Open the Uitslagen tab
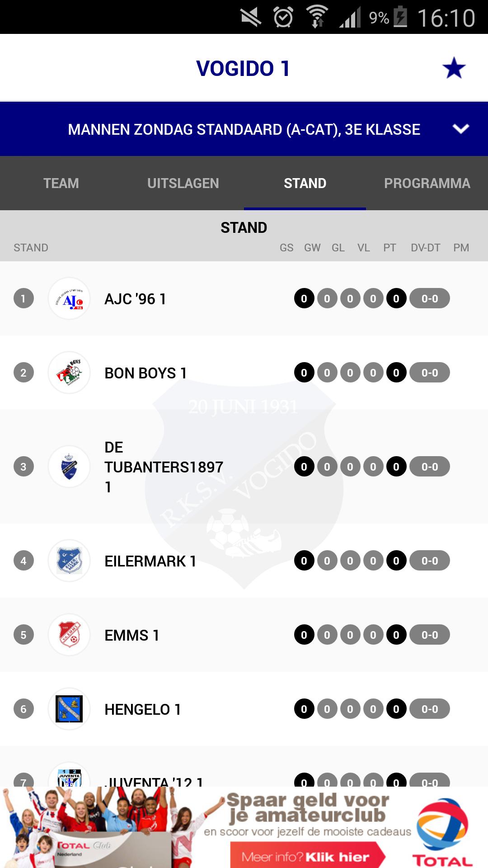Image resolution: width=488 pixels, height=868 pixels. (183, 183)
